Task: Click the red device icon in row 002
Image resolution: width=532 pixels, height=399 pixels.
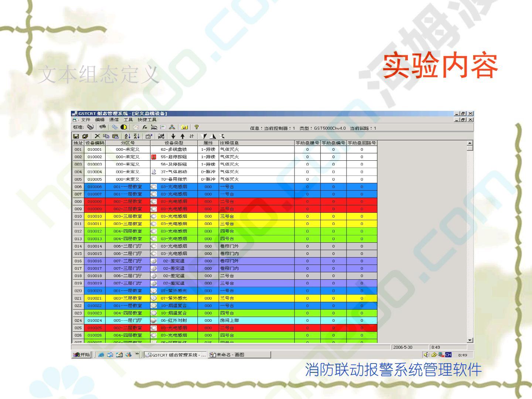Action: coord(154,157)
